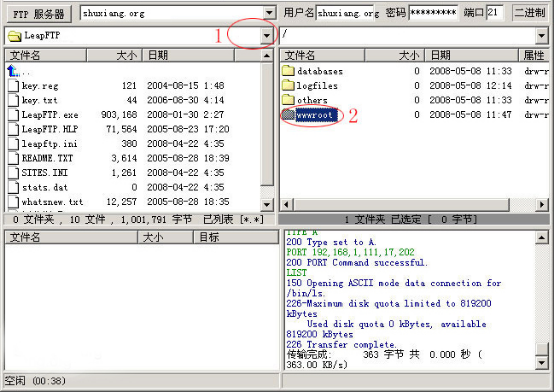554x392 pixels.
Task: Sort local files by 大小 column
Action: pos(114,55)
